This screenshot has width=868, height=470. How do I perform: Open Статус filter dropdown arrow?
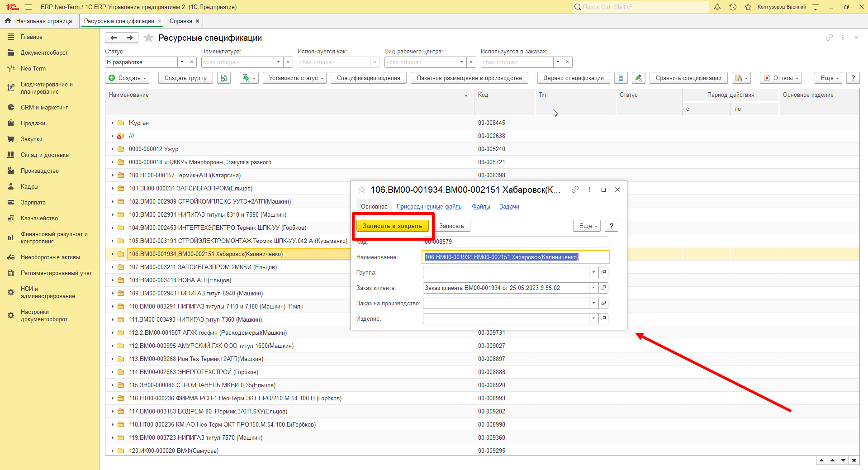(182, 62)
